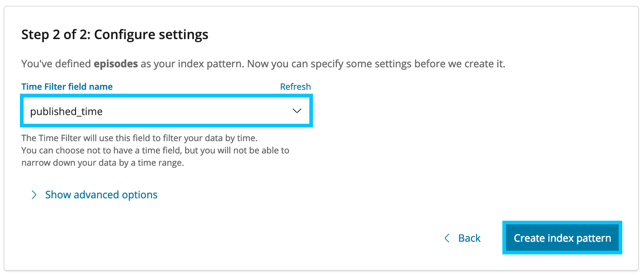Click the line "narrow down your data by a time range"
This screenshot has height=275, width=644.
103,163
